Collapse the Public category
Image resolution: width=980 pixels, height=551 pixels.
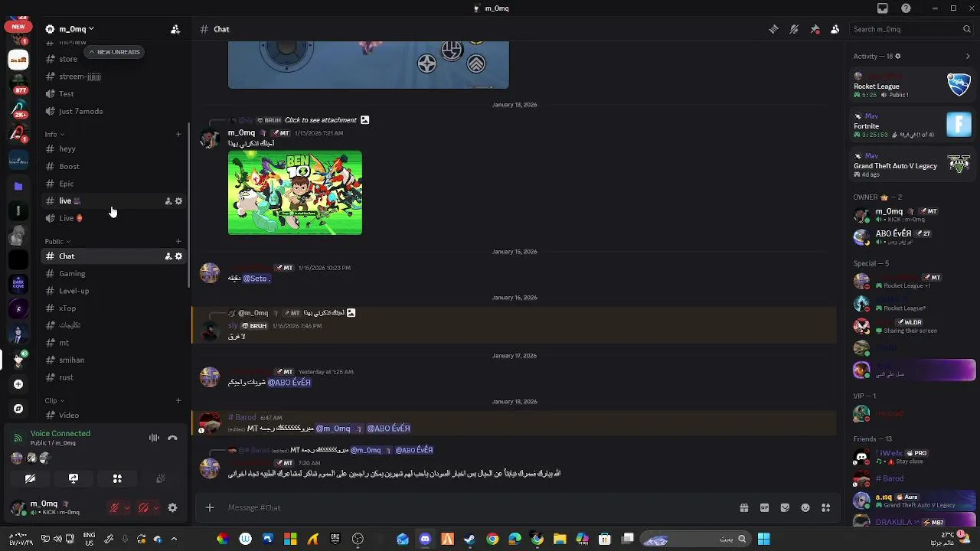[x=57, y=241]
